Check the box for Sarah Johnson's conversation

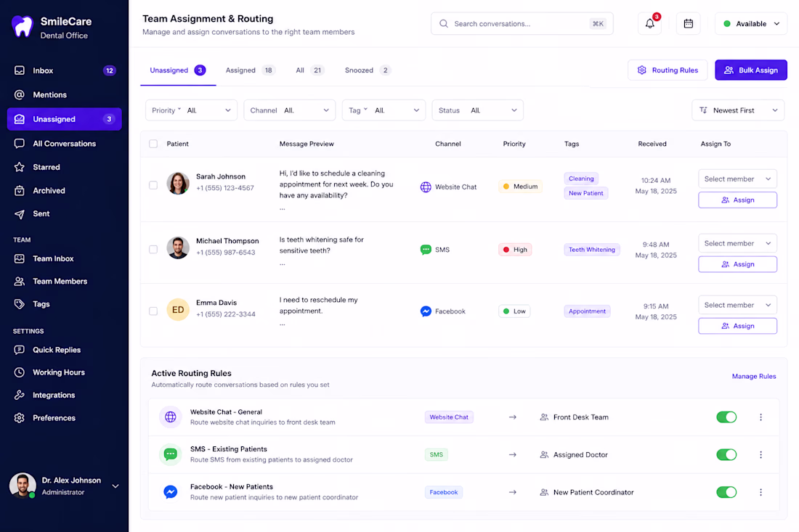(x=153, y=185)
